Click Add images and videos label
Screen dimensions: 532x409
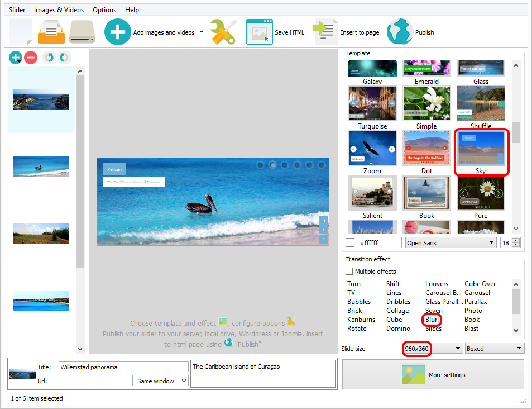(164, 32)
